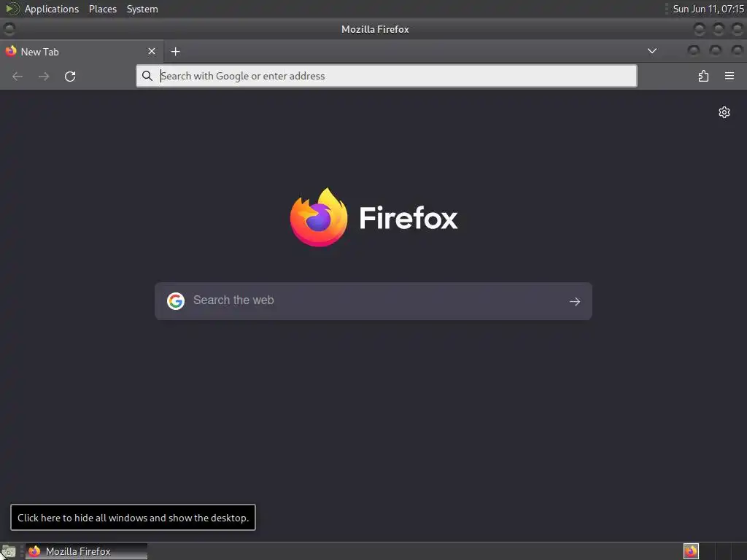The image size is (747, 560).
Task: Go forward one page
Action: click(44, 76)
